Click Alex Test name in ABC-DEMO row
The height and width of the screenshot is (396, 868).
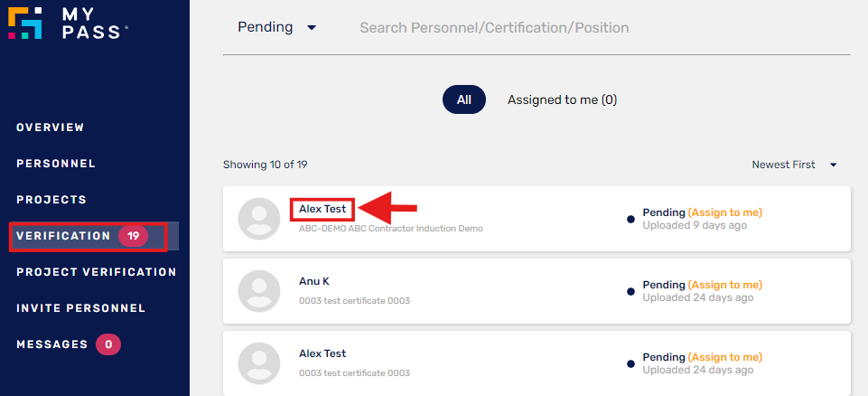point(322,209)
